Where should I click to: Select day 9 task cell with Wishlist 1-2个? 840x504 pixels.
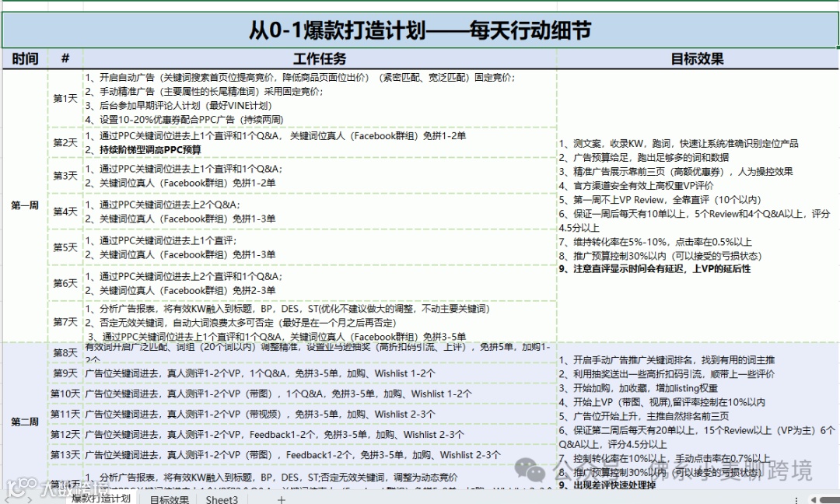(x=320, y=373)
